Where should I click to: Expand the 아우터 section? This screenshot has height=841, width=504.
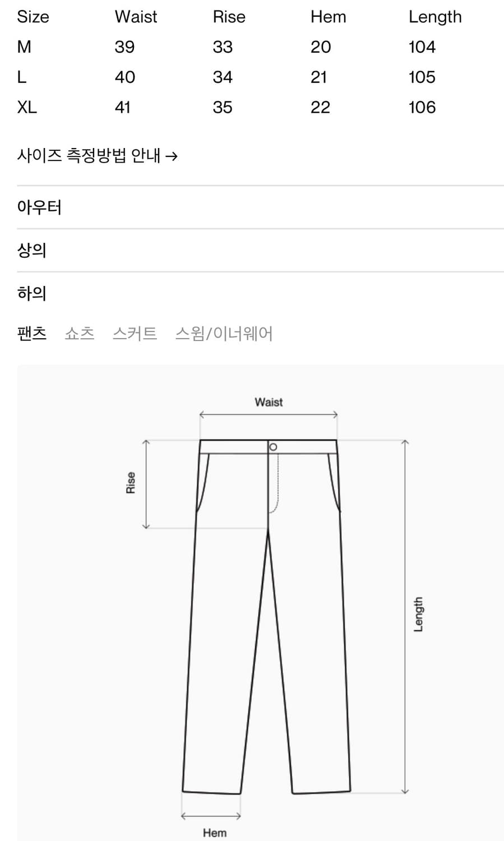coord(39,207)
